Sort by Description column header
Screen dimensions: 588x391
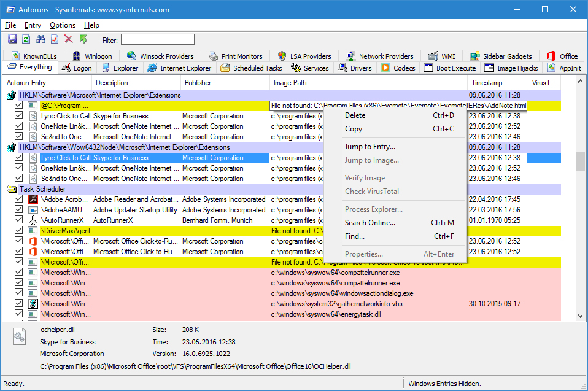[x=136, y=83]
